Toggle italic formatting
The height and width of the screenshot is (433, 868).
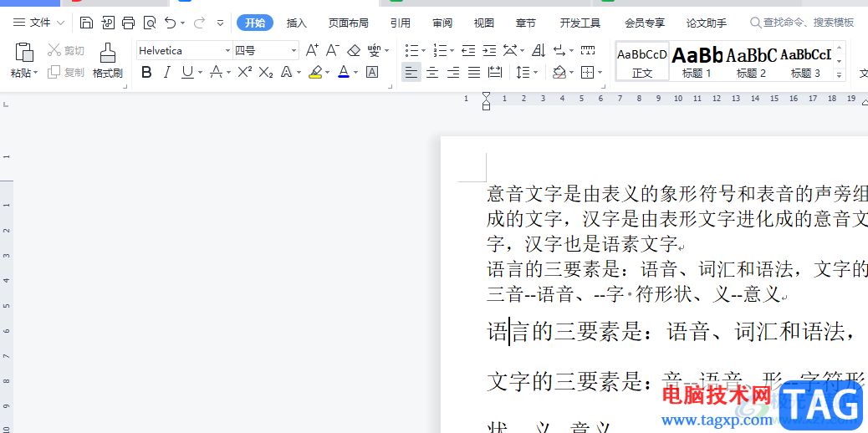(167, 72)
